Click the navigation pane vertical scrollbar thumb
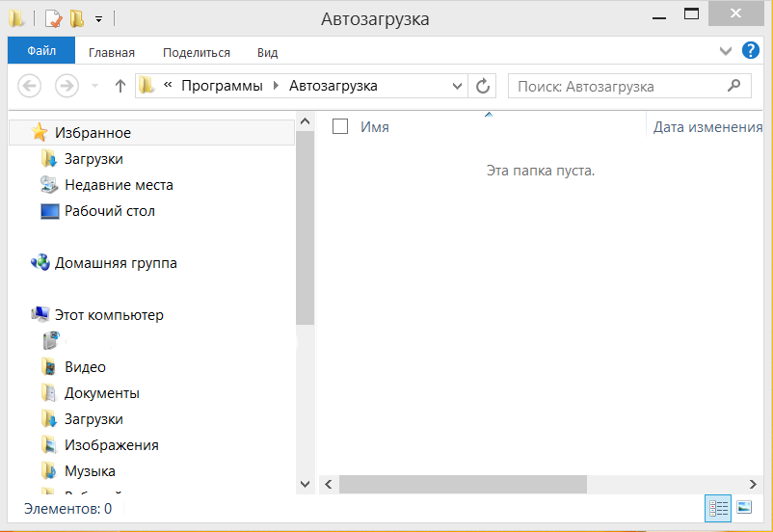 click(306, 227)
